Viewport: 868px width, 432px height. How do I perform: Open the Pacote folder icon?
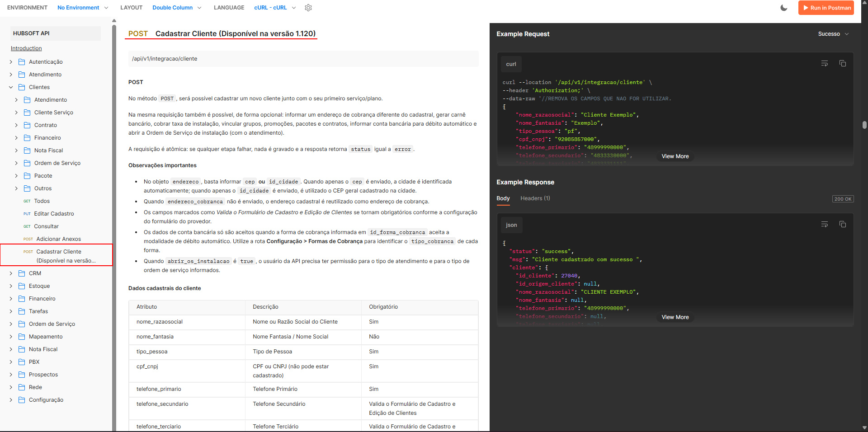(27, 176)
